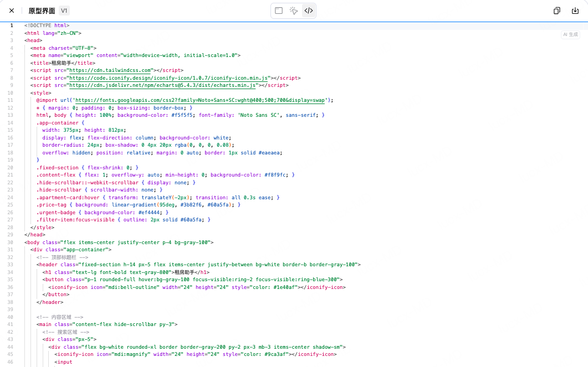Click the div flex bg-white rounded-xl line
The height and width of the screenshot is (367, 588).
point(197,347)
